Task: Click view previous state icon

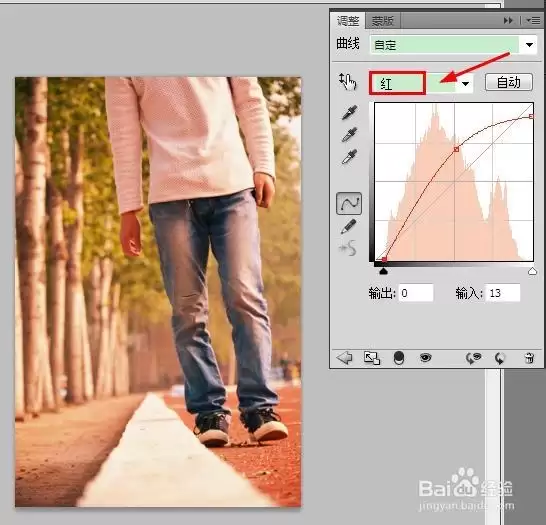Action: coord(473,358)
